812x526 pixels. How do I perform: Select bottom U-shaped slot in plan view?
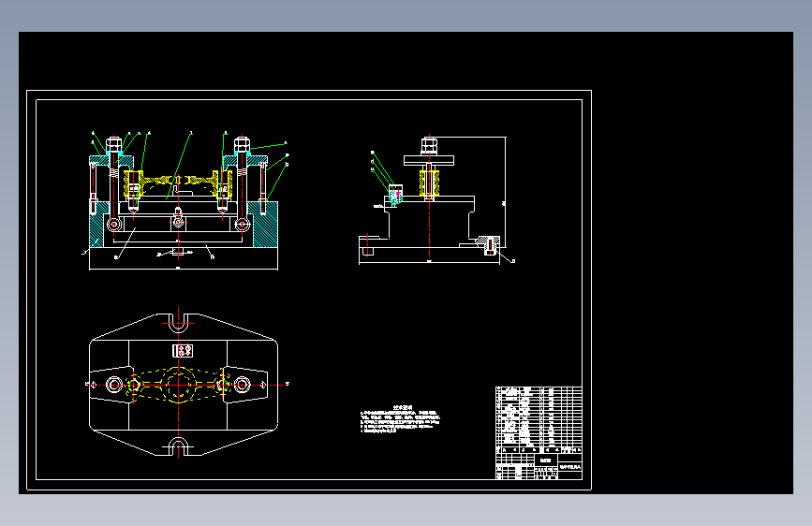[179, 446]
